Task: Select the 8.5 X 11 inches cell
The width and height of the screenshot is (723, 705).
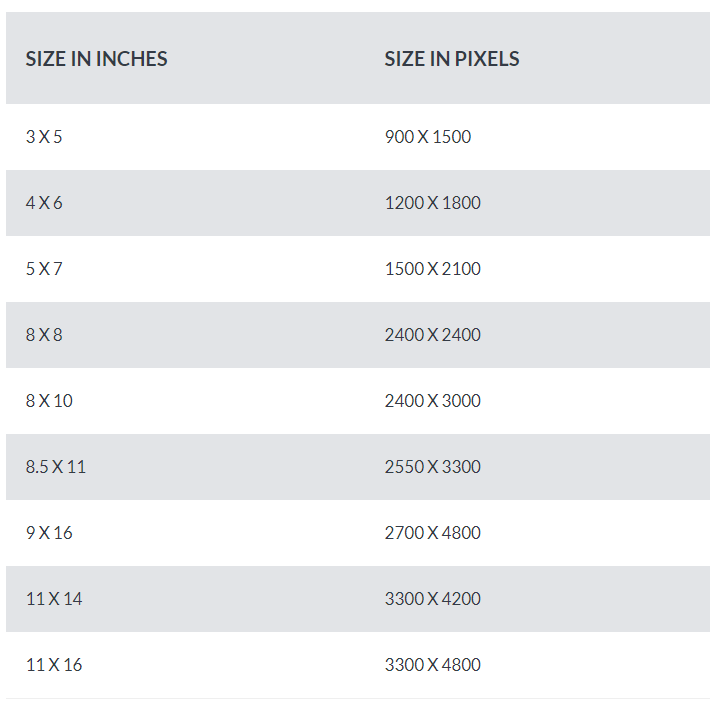Action: point(56,467)
